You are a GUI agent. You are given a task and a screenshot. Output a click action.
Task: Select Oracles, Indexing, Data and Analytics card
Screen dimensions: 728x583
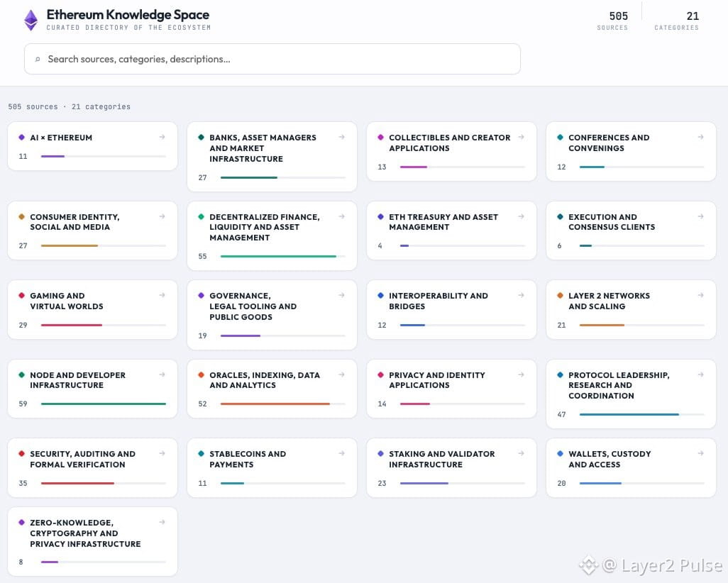[x=272, y=389]
